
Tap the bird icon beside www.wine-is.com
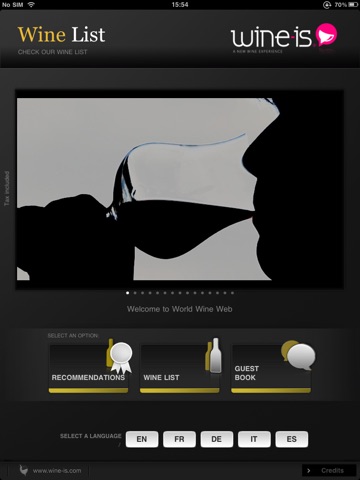point(23,470)
